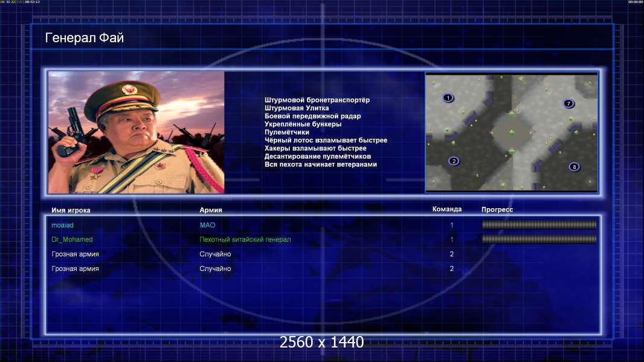Click the column header 'Прогресс'
This screenshot has width=644, height=362.
coord(497,209)
